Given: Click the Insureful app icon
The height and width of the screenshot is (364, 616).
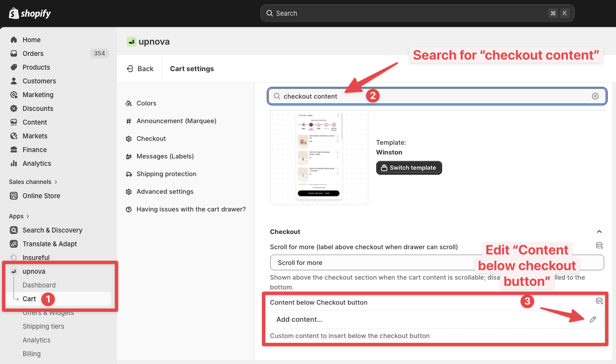Looking at the screenshot, I should pyautogui.click(x=14, y=258).
